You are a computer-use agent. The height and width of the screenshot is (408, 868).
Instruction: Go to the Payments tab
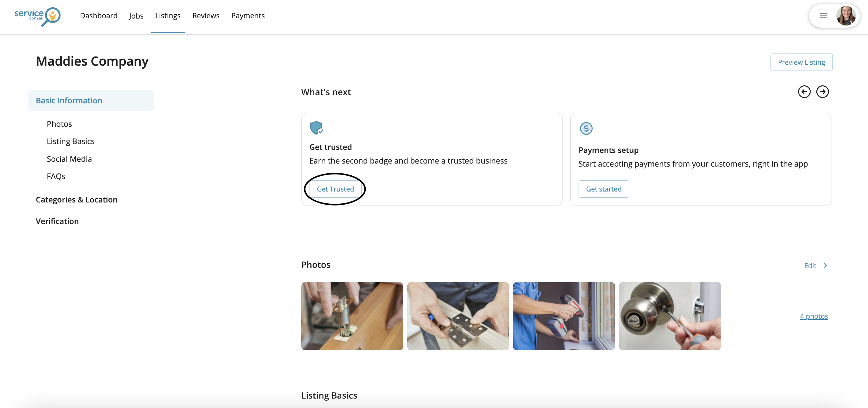tap(248, 16)
